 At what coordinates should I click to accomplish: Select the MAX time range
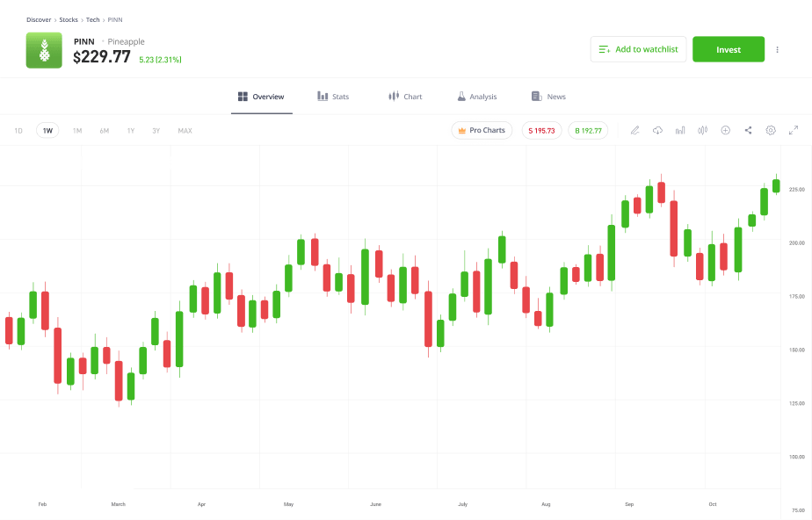[x=185, y=131]
